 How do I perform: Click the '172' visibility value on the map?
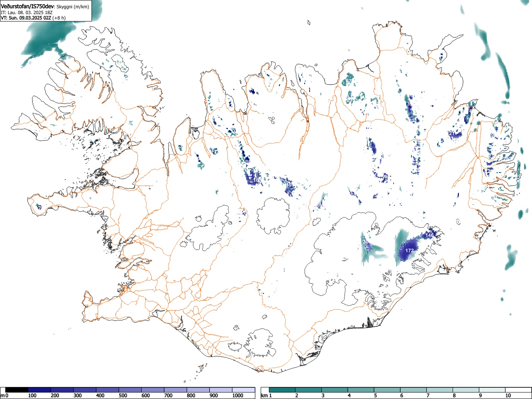pyautogui.click(x=409, y=251)
